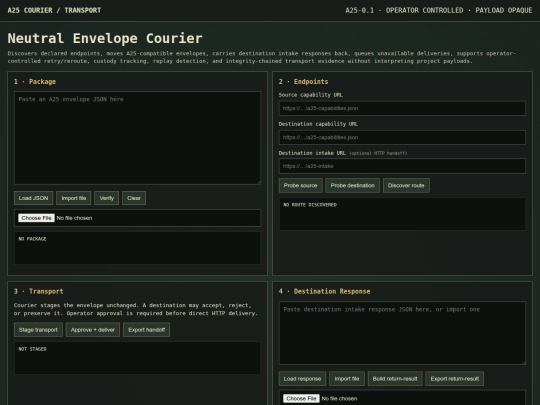Focus the Source capability URL field
Viewport: 540px width, 405px height.
tap(402, 108)
